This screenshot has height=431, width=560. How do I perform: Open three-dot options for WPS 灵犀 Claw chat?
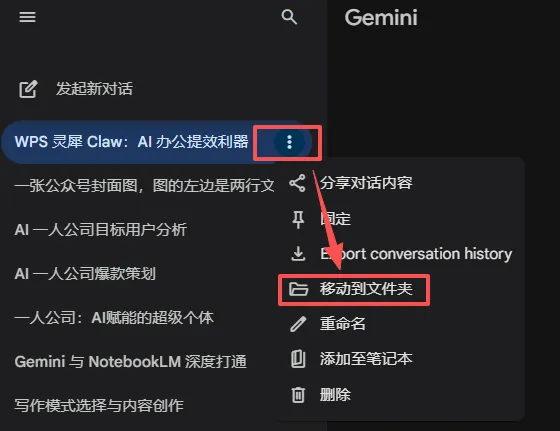coord(289,142)
